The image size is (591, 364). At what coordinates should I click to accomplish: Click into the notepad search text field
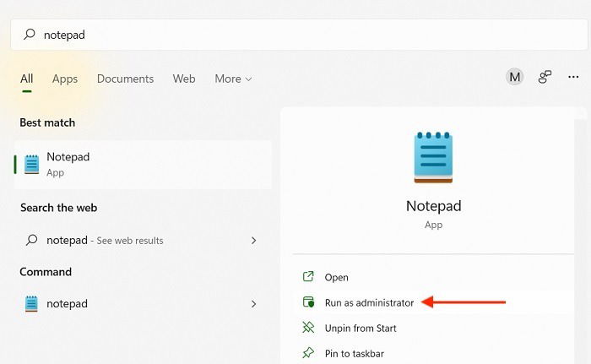point(299,35)
